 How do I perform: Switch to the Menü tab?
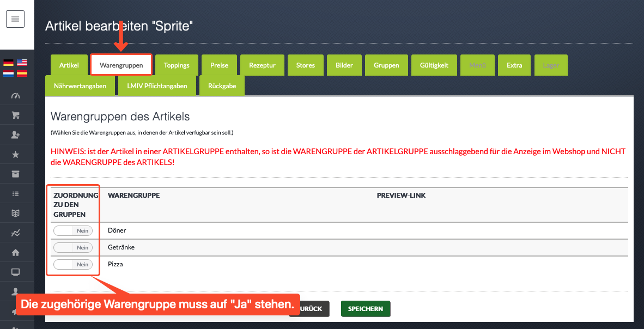(477, 65)
